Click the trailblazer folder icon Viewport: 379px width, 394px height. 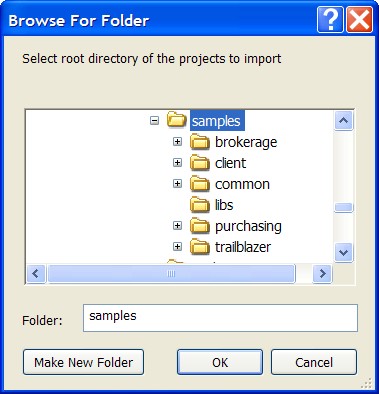pyautogui.click(x=200, y=247)
